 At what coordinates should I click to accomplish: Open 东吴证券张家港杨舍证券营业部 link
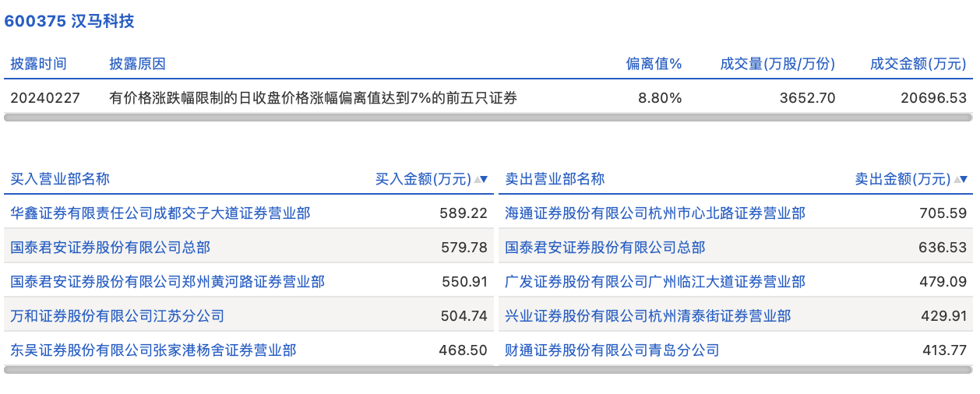(x=153, y=350)
